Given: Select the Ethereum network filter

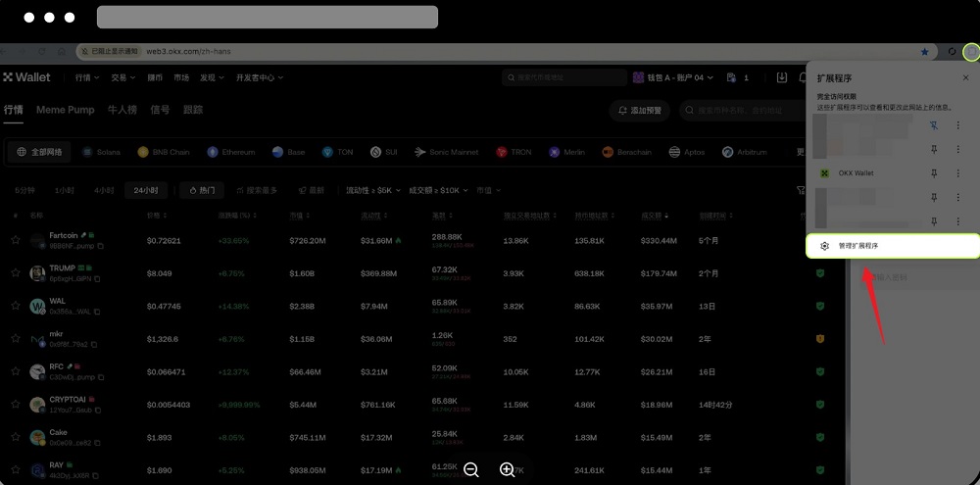Looking at the screenshot, I should click(x=230, y=152).
